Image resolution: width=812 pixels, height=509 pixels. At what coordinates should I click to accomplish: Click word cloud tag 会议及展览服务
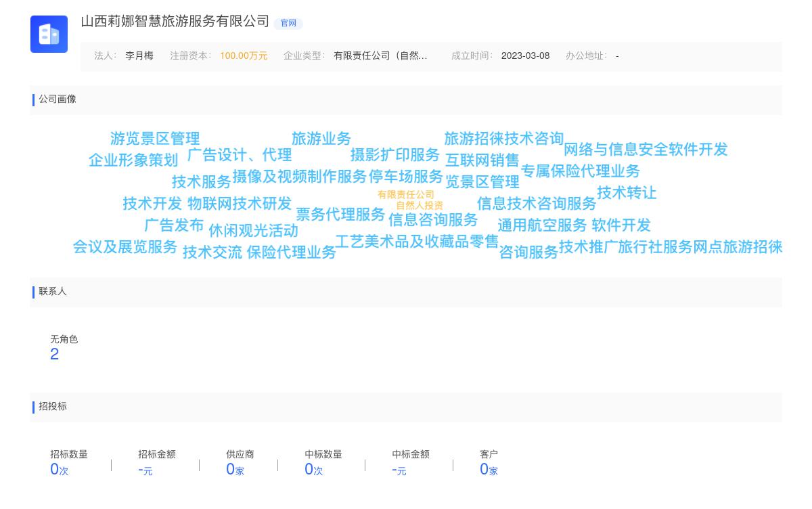(x=125, y=247)
